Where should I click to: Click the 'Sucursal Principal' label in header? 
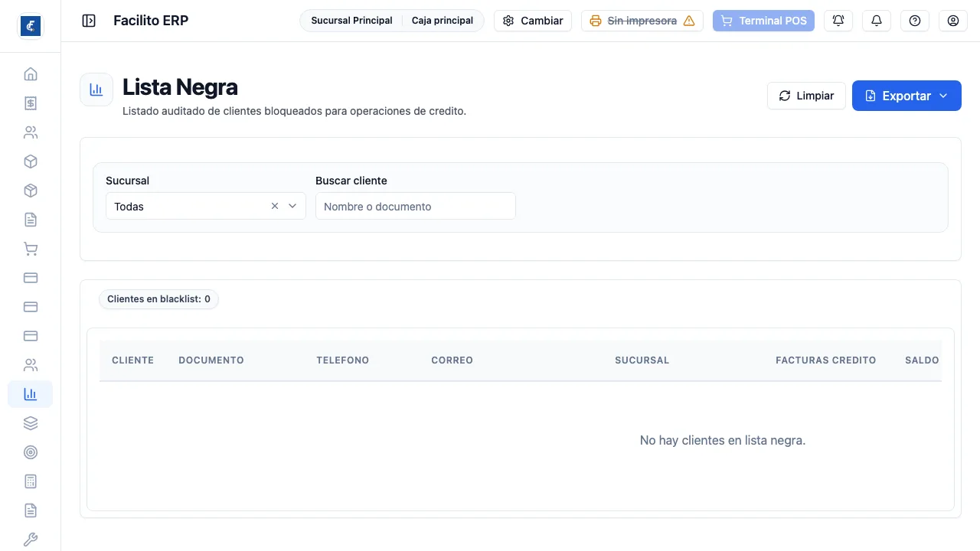pos(351,21)
